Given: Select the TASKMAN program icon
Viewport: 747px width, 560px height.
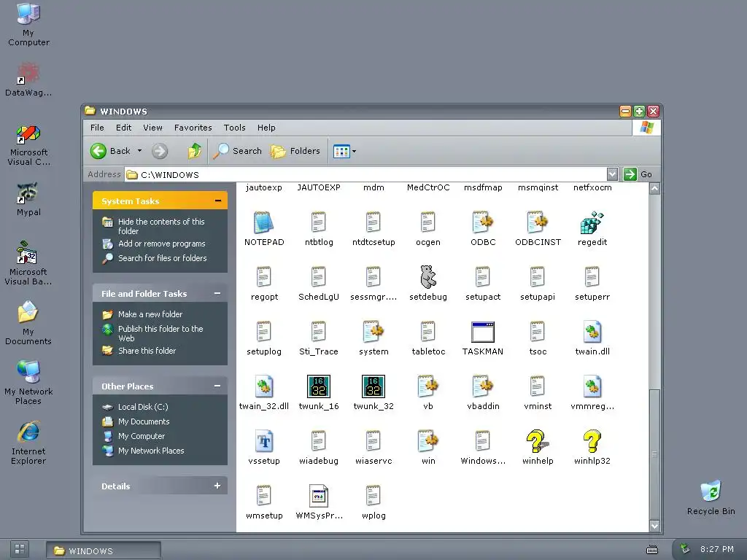Looking at the screenshot, I should (483, 332).
